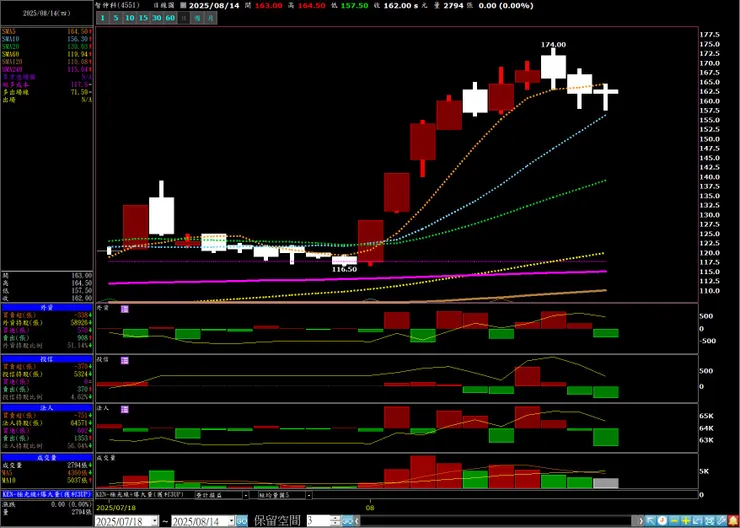Viewport: 740px width, 528px height.
Task: Click the 外資持股(張) row in 外資 panel
Action: point(47,323)
